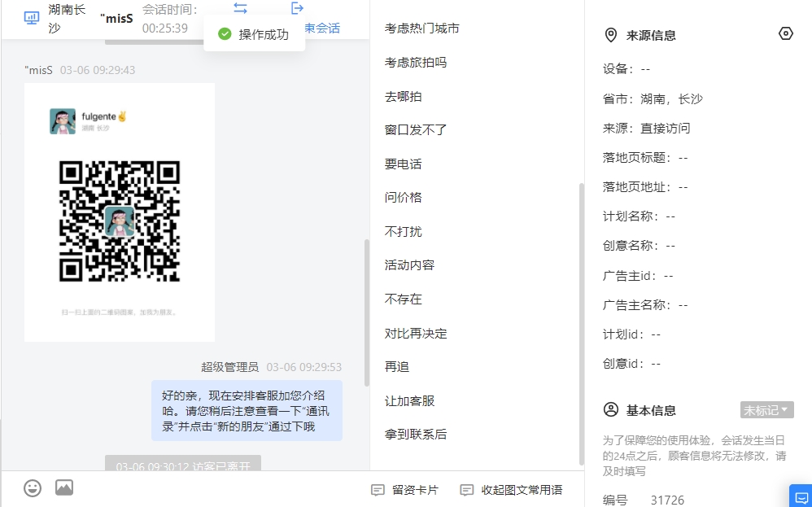Click the 超级管理员 sender name
The height and width of the screenshot is (507, 812).
click(x=230, y=367)
